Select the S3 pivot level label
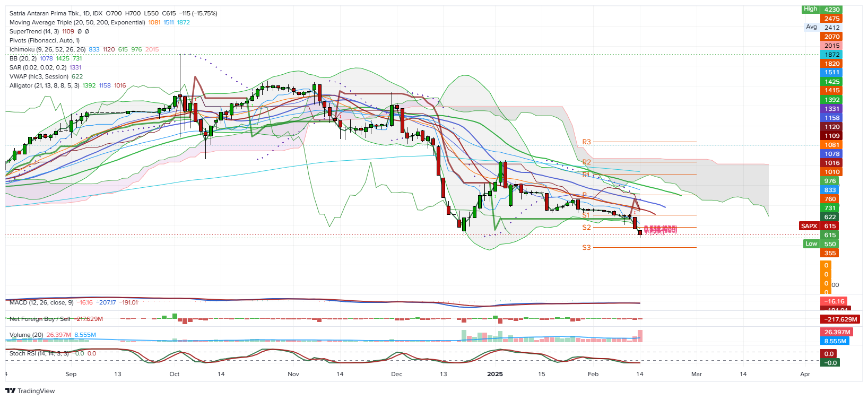Screen dimensions: 868x400 (586, 248)
